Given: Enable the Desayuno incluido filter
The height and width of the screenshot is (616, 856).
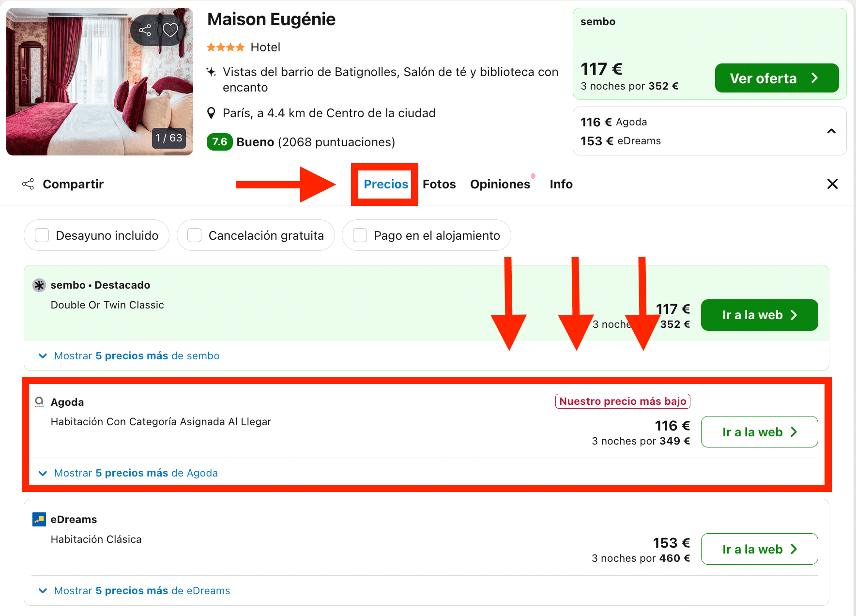Looking at the screenshot, I should 42,235.
